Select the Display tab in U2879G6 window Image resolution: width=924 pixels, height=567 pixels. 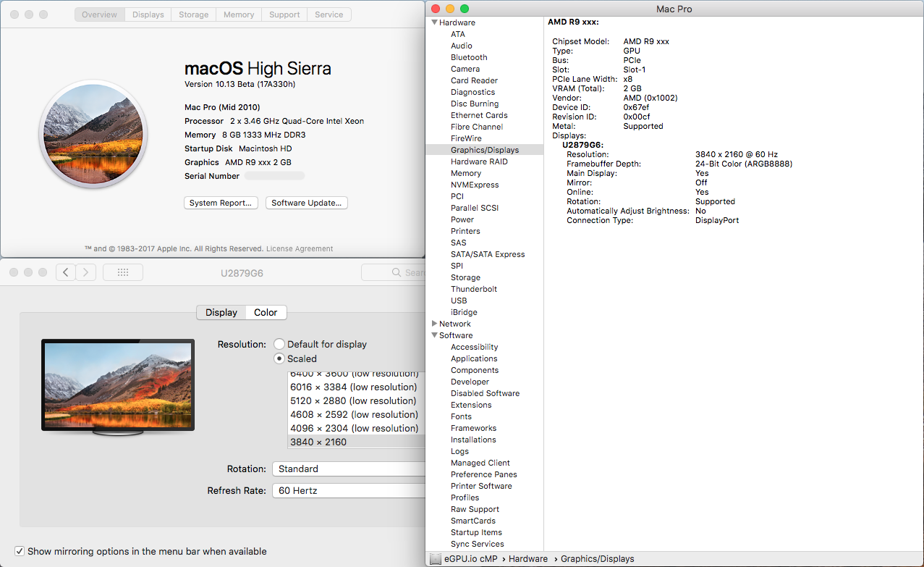tap(221, 312)
